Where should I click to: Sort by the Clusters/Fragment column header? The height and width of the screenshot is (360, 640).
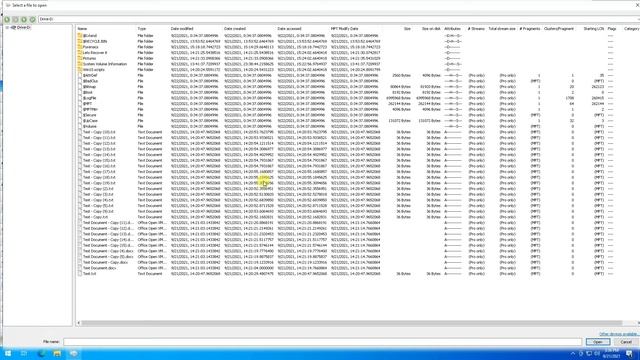(559, 29)
